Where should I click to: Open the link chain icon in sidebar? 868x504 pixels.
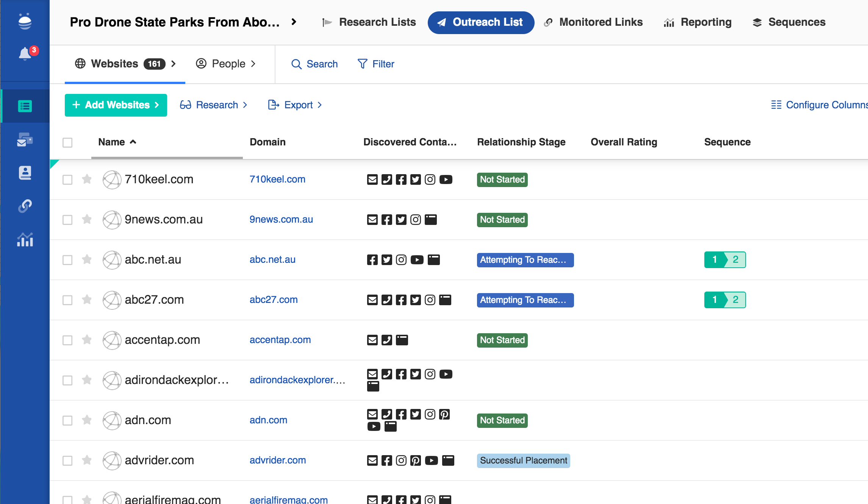tap(25, 206)
